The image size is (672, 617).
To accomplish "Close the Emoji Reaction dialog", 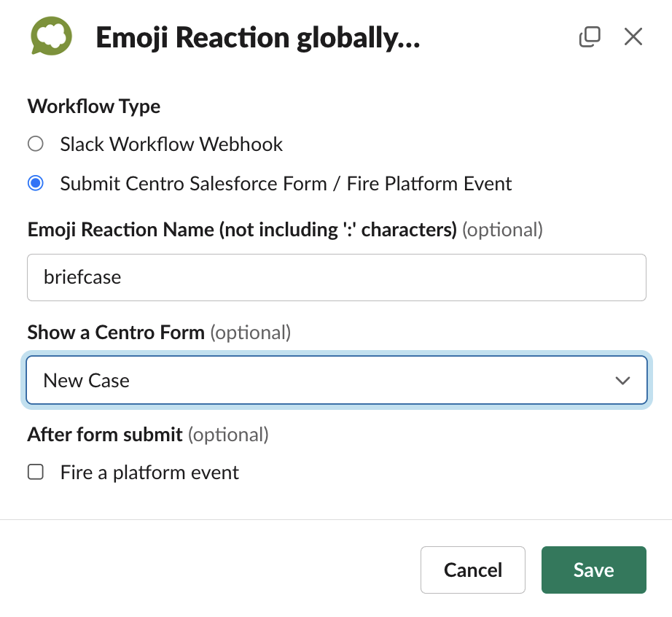I will (633, 36).
